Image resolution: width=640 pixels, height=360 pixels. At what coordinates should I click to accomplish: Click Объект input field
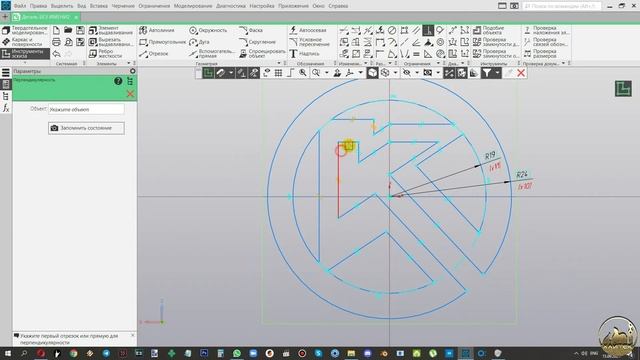[86, 109]
